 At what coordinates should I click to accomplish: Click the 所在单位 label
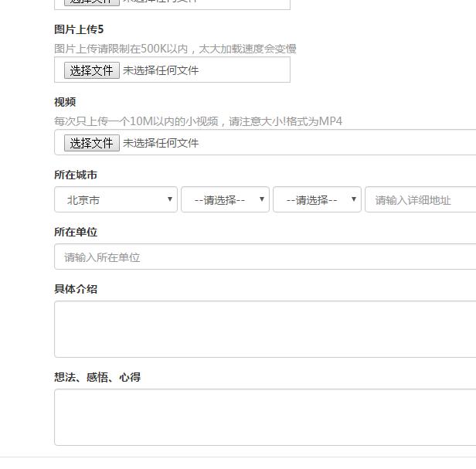[76, 232]
